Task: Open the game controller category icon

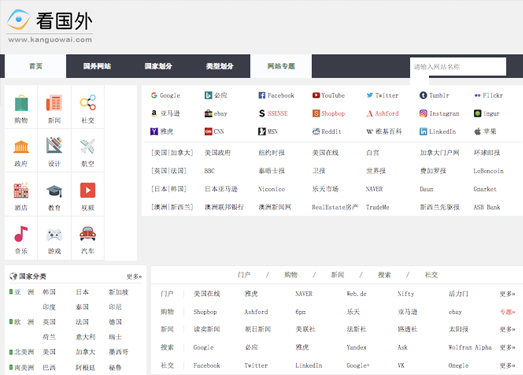Action: (x=54, y=235)
